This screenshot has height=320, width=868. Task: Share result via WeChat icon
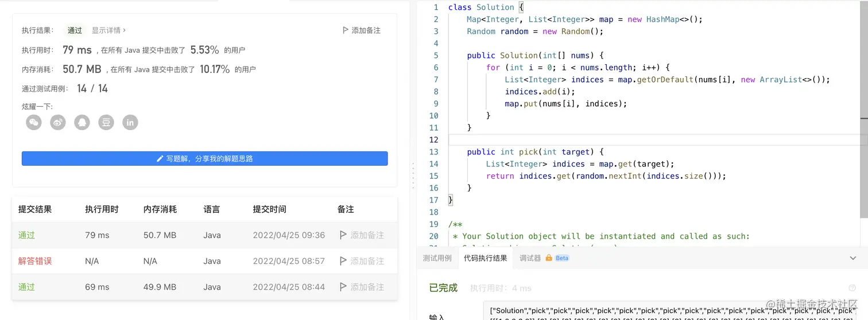[34, 122]
